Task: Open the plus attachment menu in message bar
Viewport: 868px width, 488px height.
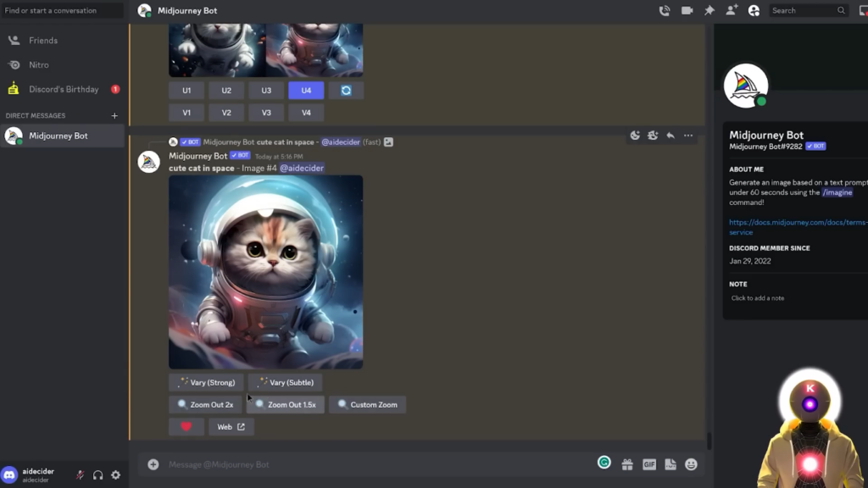Action: (x=153, y=464)
